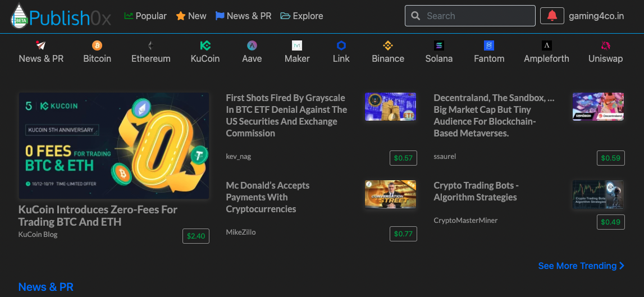This screenshot has height=297, width=644.
Task: Click the green KuCoin category icon
Action: (x=205, y=45)
